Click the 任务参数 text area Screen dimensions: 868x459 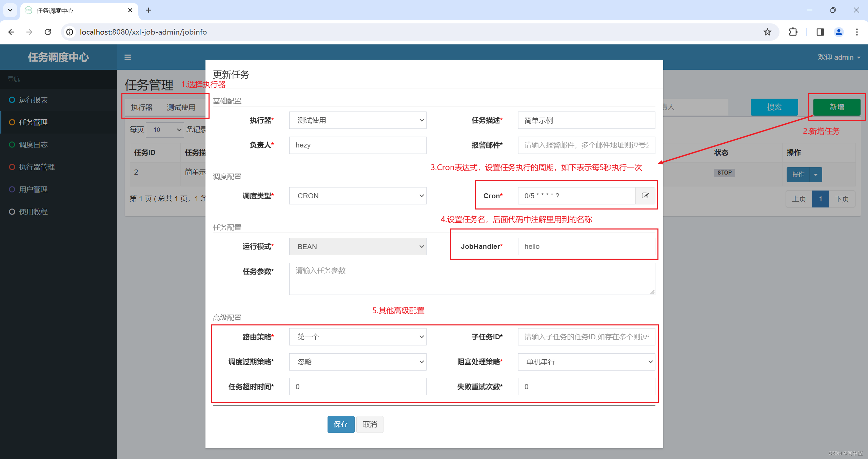[x=472, y=279]
